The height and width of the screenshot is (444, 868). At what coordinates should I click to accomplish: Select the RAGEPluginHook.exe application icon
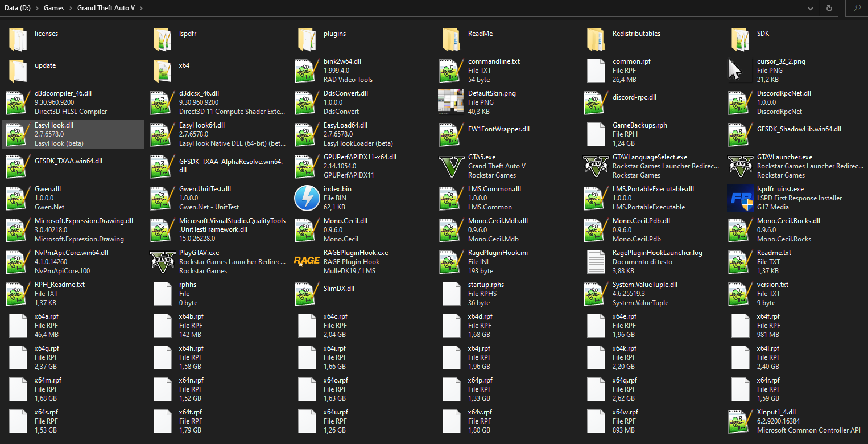pos(307,262)
